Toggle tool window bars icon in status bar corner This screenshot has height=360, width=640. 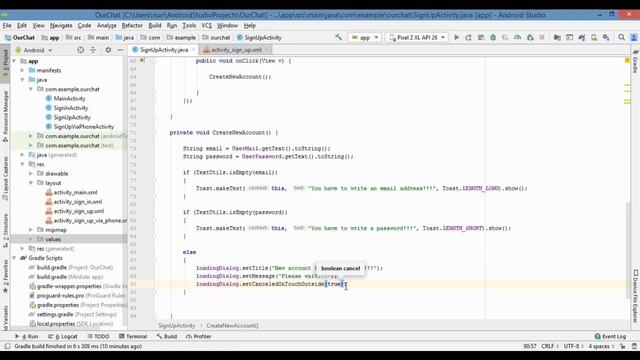(7, 346)
